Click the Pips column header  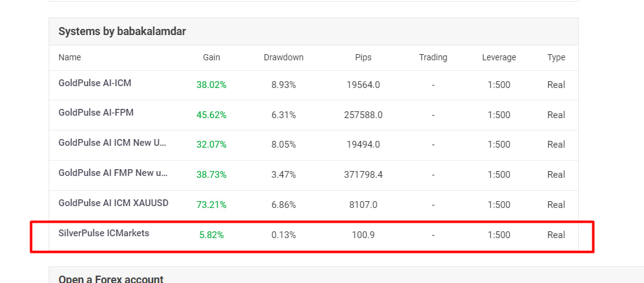364,57
